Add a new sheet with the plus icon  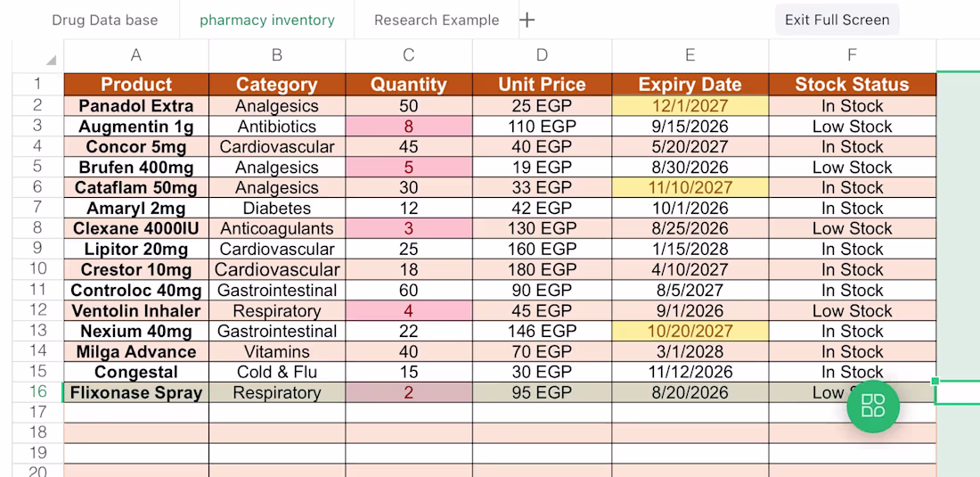[x=527, y=20]
